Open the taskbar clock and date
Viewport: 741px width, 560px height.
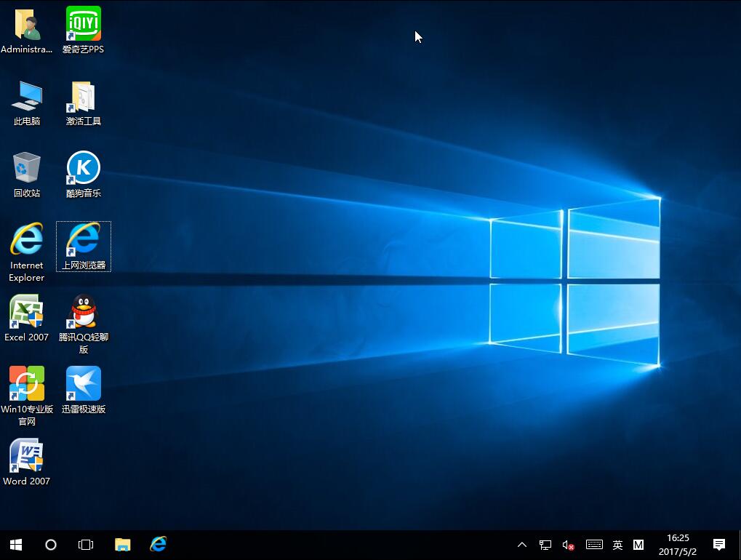point(678,545)
